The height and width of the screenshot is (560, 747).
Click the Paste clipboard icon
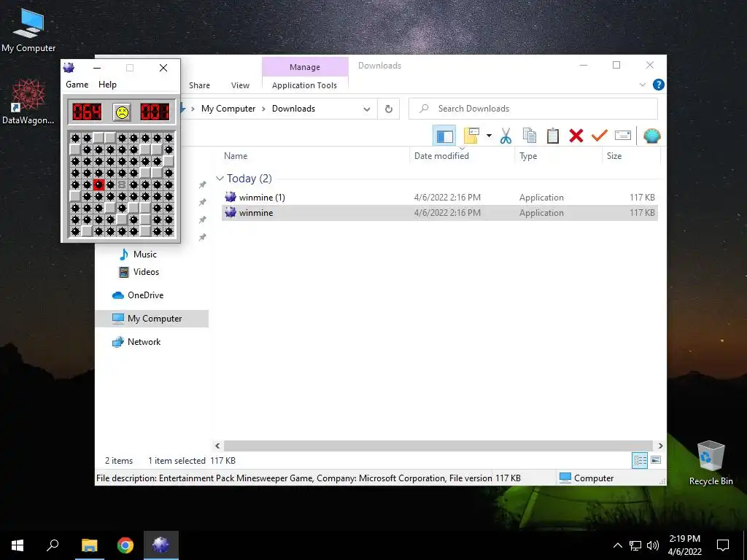click(553, 136)
